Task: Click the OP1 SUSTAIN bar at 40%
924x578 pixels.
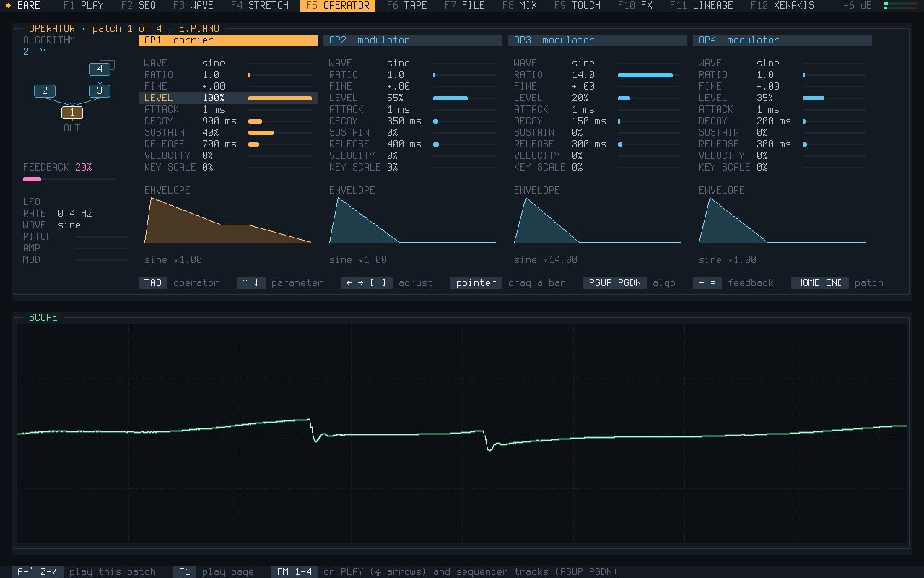Action: (280, 133)
